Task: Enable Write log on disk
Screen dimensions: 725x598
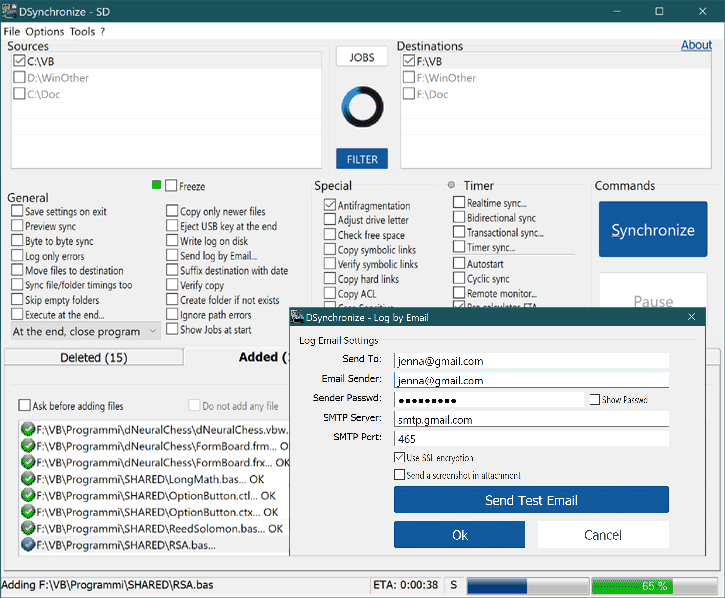Action: click(x=172, y=240)
